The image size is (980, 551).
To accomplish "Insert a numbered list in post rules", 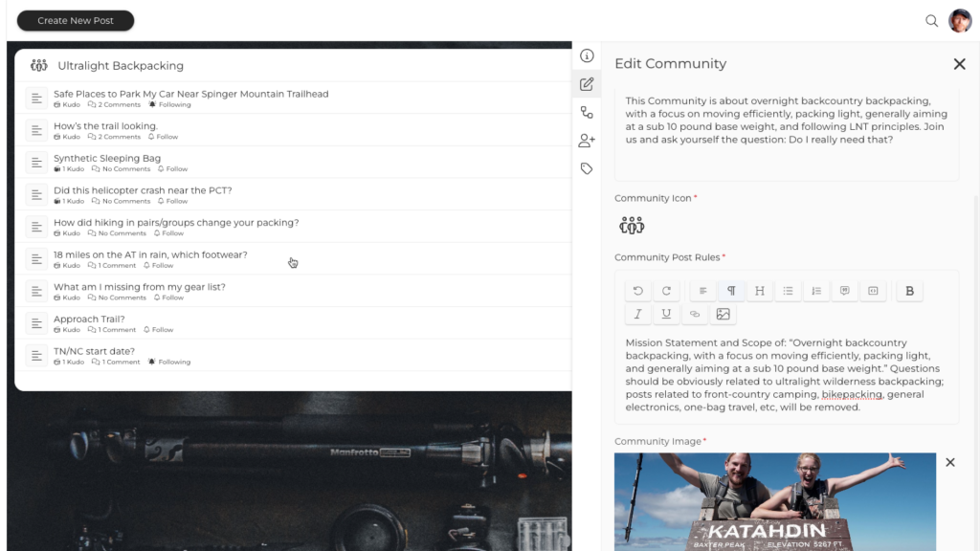I will click(815, 291).
